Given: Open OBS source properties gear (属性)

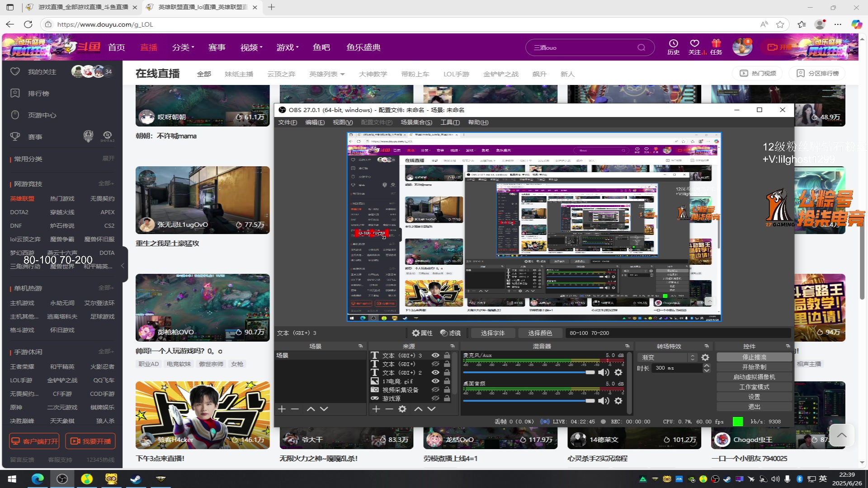Looking at the screenshot, I should 422,333.
